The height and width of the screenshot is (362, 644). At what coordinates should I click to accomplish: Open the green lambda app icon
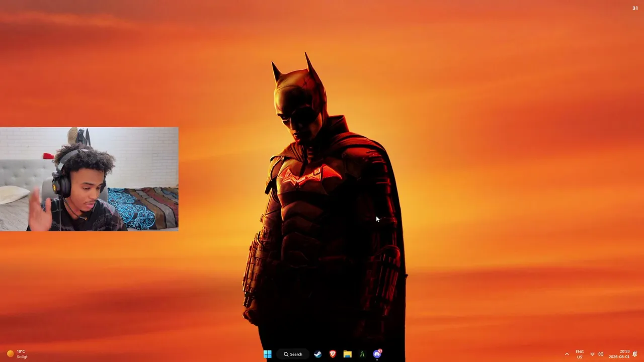[362, 354]
